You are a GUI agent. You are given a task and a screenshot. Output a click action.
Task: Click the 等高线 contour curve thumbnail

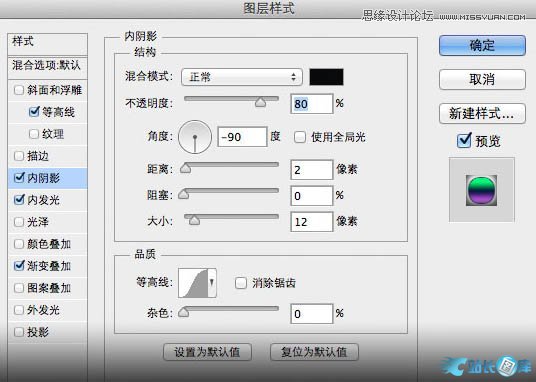(x=193, y=283)
